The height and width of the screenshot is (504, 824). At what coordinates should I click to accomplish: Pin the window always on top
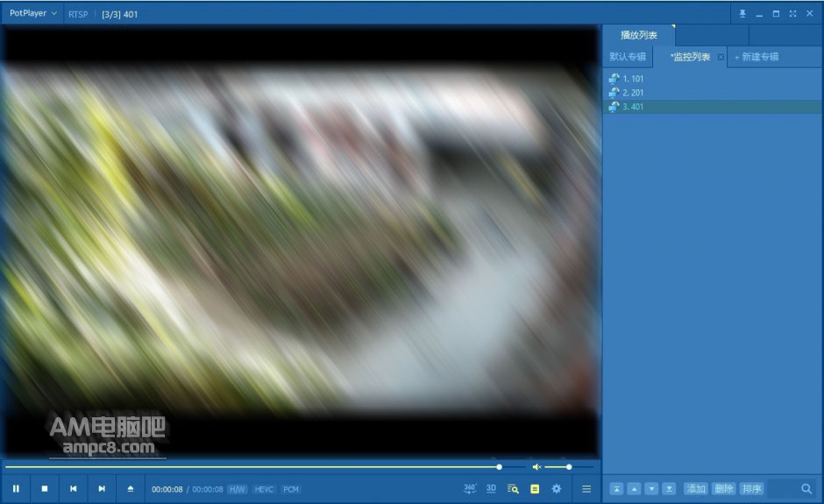pyautogui.click(x=742, y=14)
